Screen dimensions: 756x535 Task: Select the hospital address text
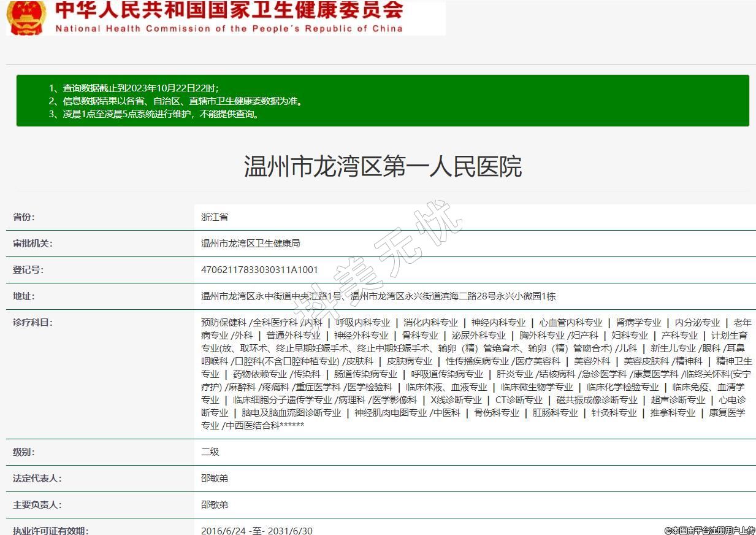click(x=378, y=296)
